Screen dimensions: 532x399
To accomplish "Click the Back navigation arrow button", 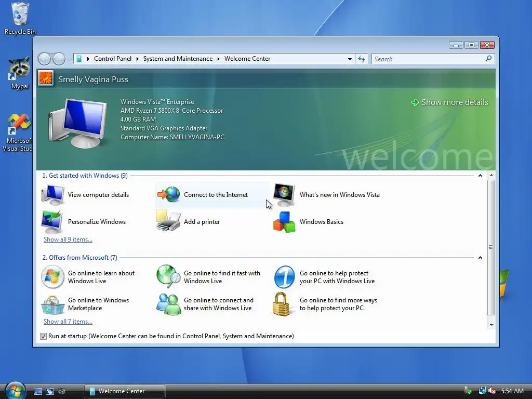I will coord(44,59).
